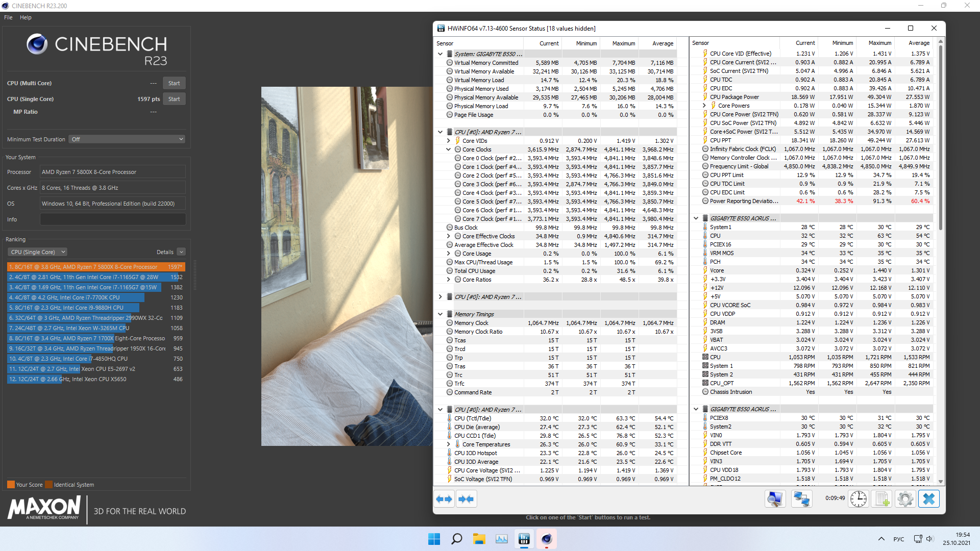Viewport: 980px width, 551px height.
Task: Click the expand columns arrows icon in HWiNFO
Action: click(x=444, y=499)
